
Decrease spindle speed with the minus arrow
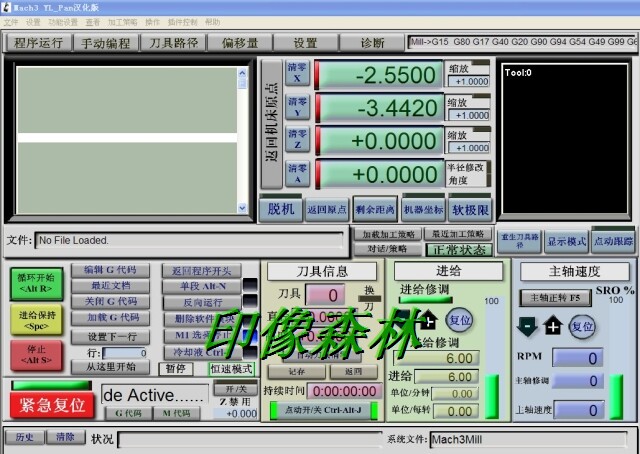(527, 326)
